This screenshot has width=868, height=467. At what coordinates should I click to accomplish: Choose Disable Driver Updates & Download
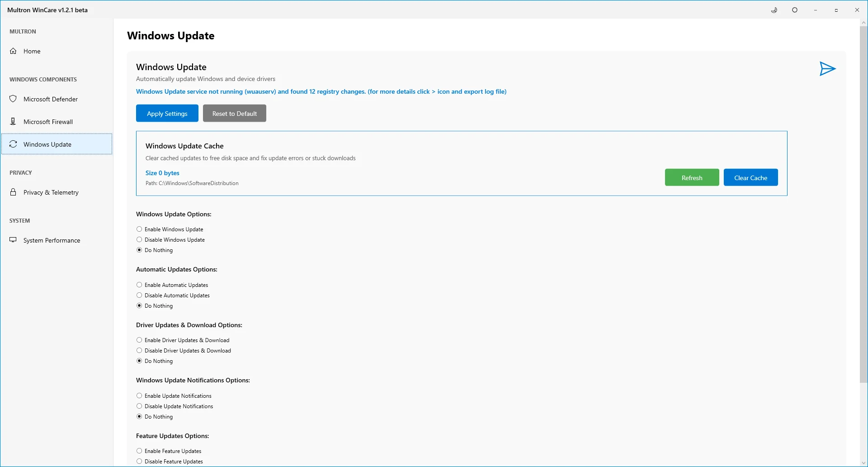point(139,351)
